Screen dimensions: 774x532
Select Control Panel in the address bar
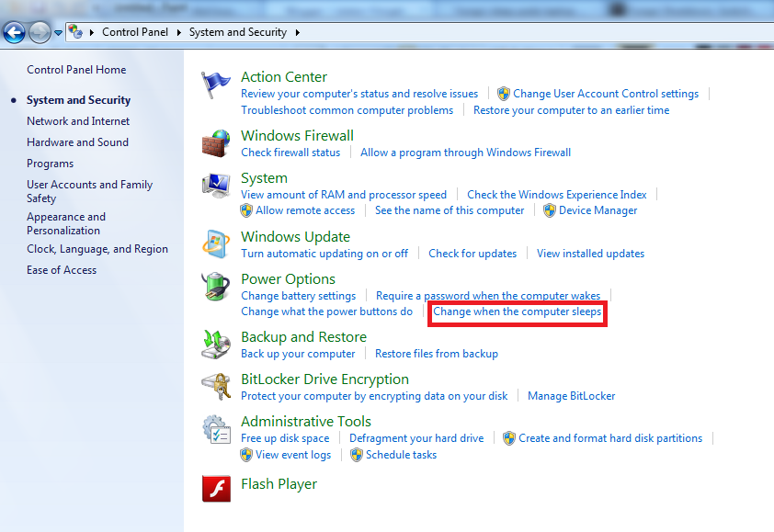point(135,32)
